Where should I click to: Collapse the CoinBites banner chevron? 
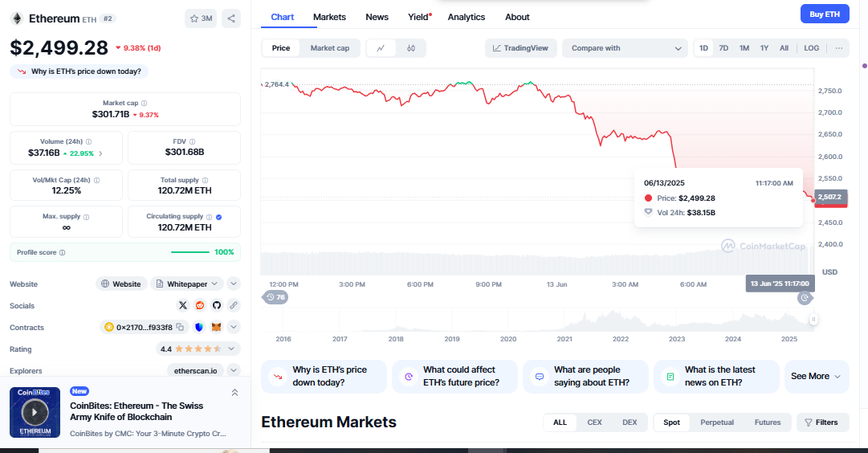(x=234, y=393)
